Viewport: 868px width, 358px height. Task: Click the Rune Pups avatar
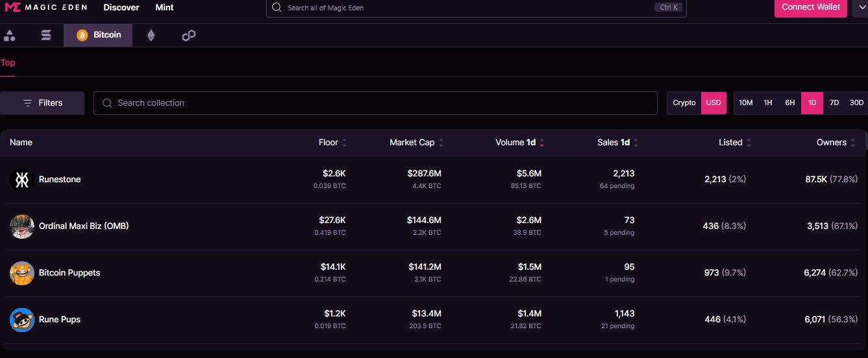[22, 320]
